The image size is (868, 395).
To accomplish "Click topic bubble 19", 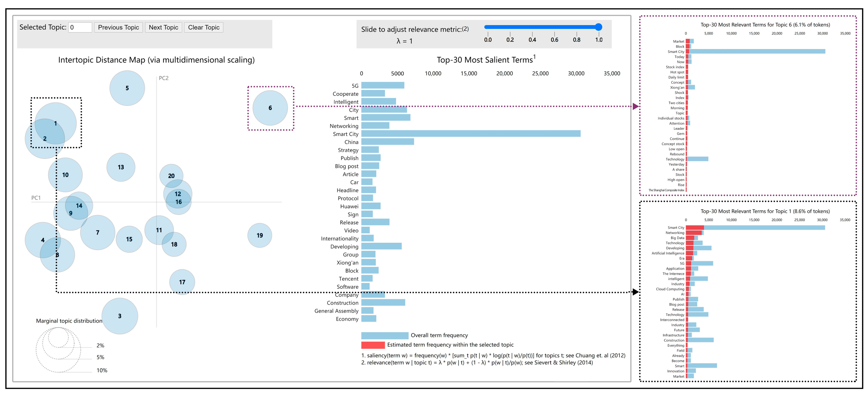I will [x=259, y=235].
